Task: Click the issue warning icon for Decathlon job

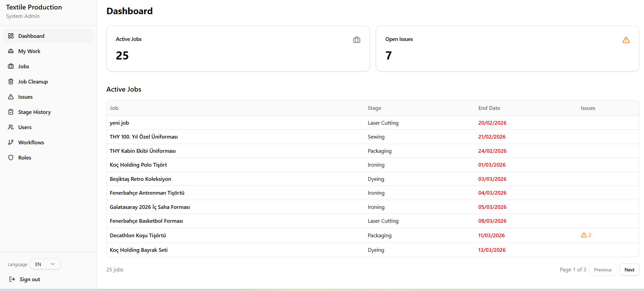Action: pyautogui.click(x=584, y=235)
